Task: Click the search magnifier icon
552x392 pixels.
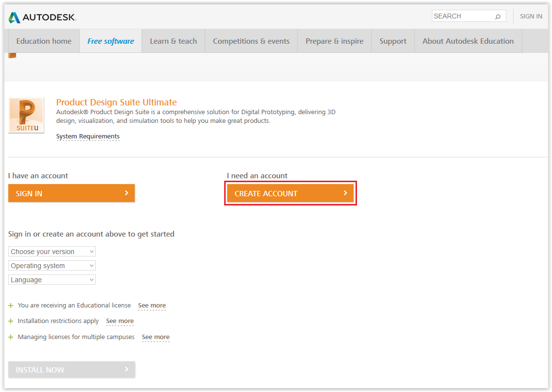Action: click(x=498, y=17)
